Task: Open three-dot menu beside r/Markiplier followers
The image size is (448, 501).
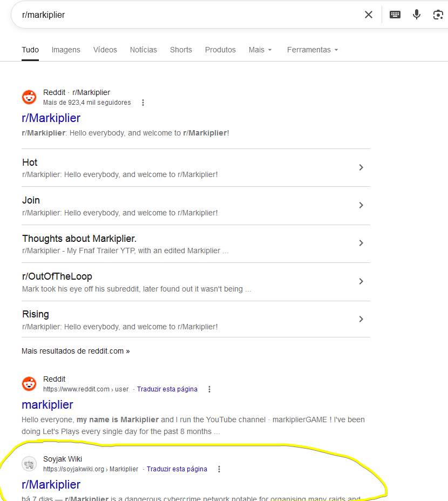Action: click(143, 103)
